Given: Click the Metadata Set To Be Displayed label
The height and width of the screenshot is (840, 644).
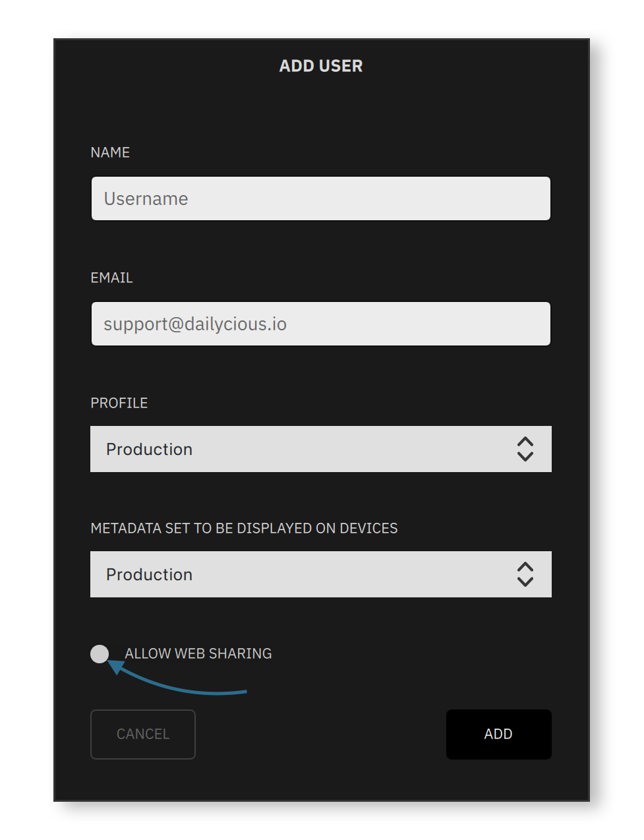Looking at the screenshot, I should point(244,528).
